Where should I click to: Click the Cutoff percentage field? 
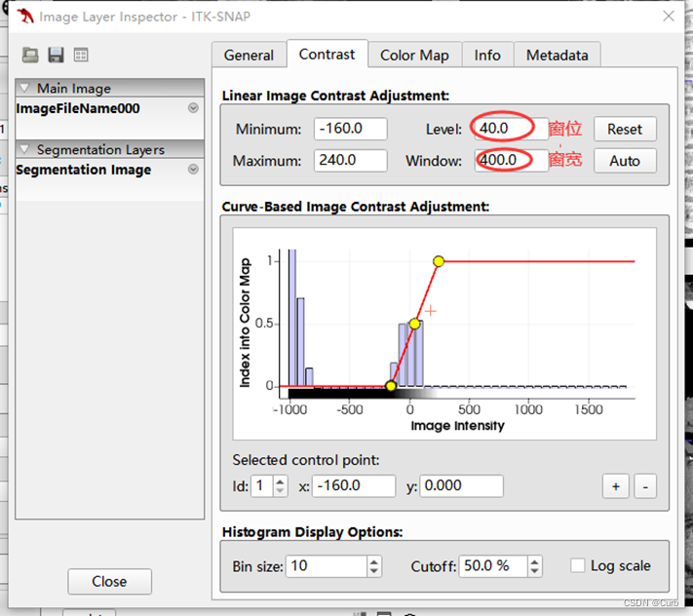[493, 566]
